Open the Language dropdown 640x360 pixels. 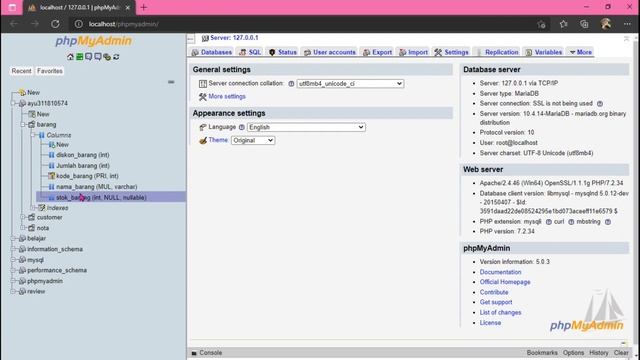pos(306,127)
